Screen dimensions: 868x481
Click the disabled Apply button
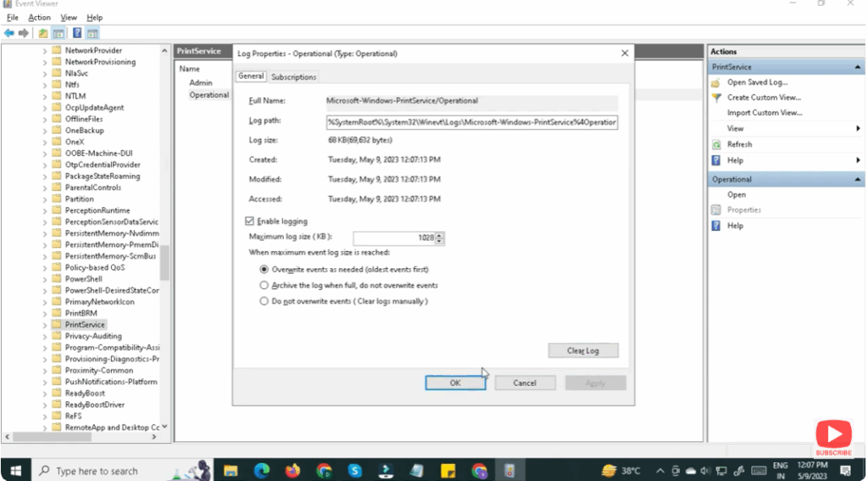595,383
